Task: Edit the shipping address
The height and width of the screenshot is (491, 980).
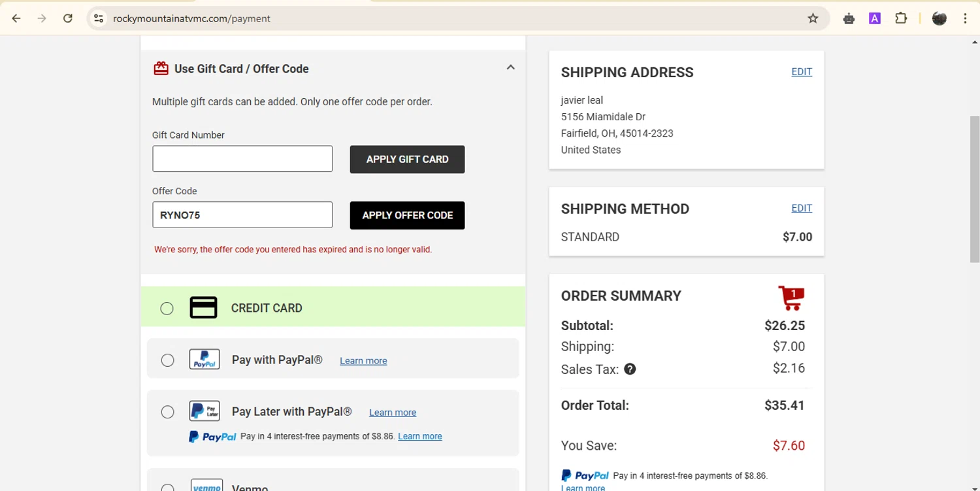Action: click(x=802, y=72)
